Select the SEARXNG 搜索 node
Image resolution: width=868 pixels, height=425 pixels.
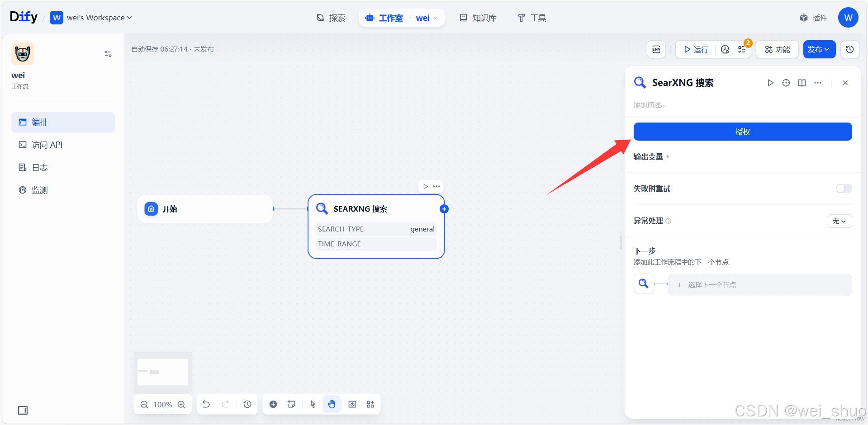(x=376, y=227)
